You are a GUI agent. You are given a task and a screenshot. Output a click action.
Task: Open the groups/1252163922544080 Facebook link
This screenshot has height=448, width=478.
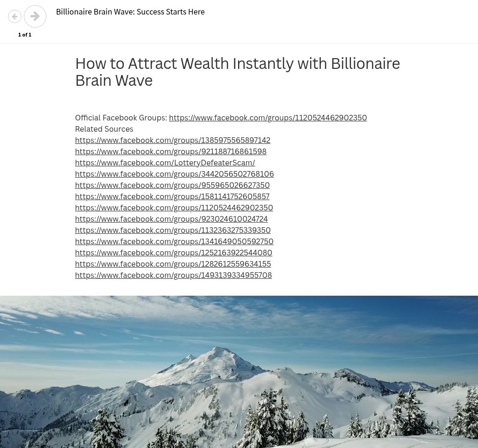(x=173, y=253)
